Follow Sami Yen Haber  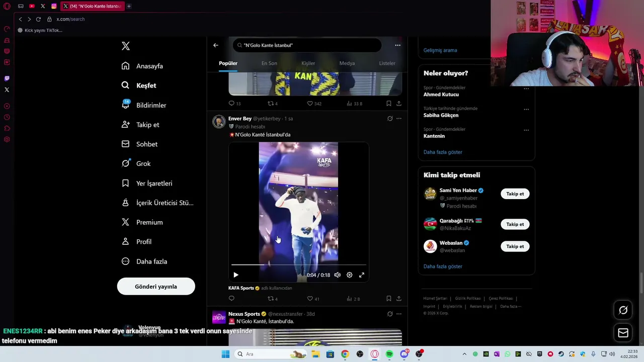point(515,194)
